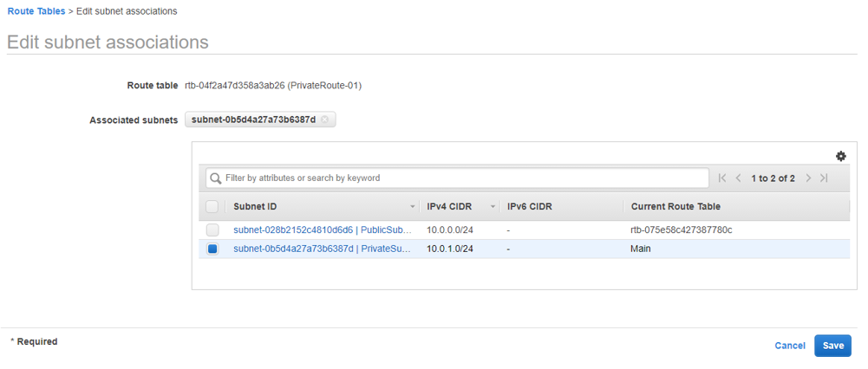The width and height of the screenshot is (868, 369).
Task: Click the Current Route Table column header
Action: [675, 207]
